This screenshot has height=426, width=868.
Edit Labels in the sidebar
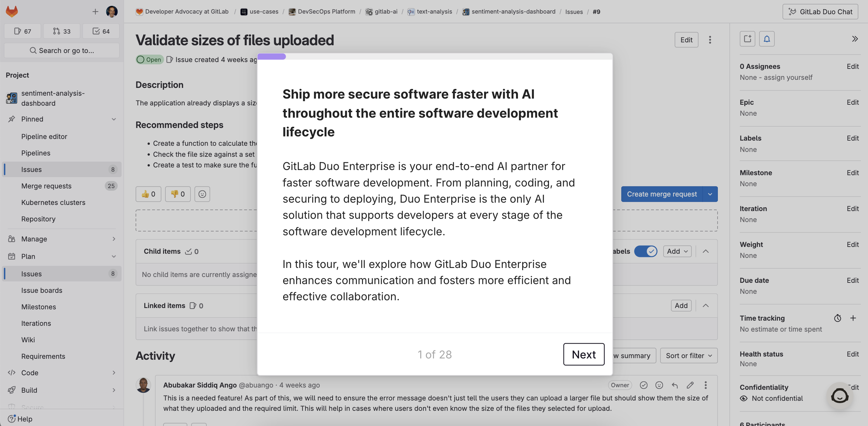click(x=852, y=138)
